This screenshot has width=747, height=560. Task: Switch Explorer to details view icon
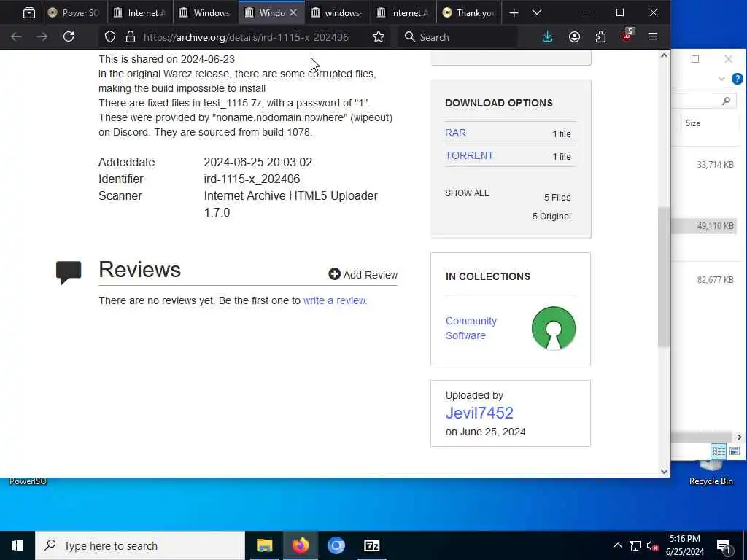point(719,451)
